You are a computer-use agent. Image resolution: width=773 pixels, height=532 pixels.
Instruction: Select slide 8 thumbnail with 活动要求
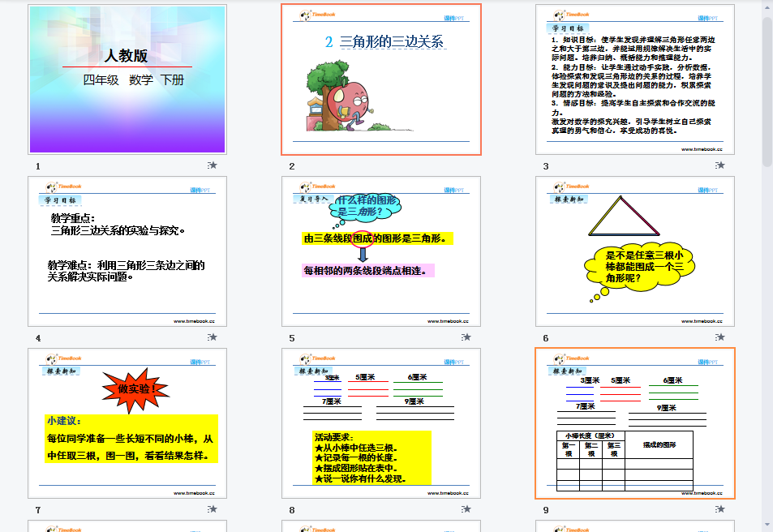381,423
